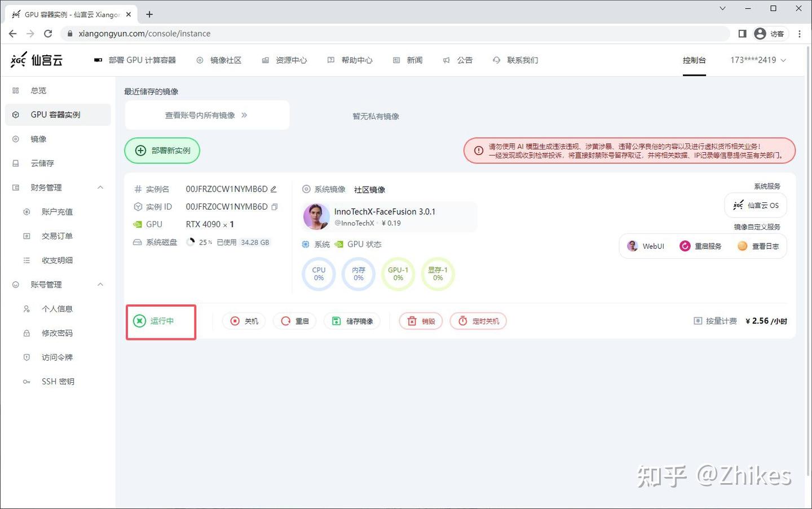The height and width of the screenshot is (509, 812).
Task: Open the 仙宫云 OS system service
Action: click(x=756, y=206)
